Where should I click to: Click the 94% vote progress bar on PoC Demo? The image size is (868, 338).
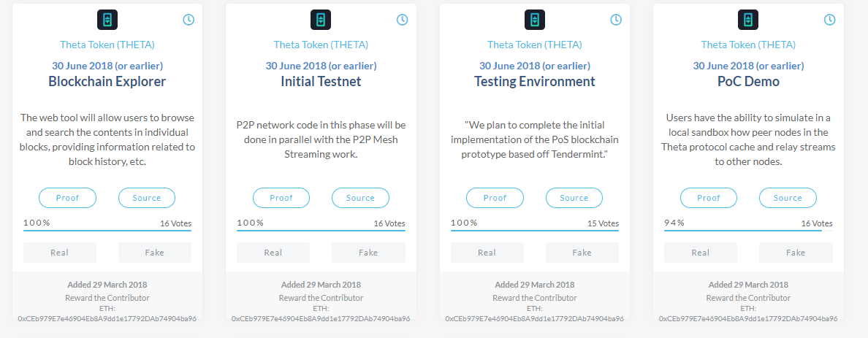pos(742,231)
